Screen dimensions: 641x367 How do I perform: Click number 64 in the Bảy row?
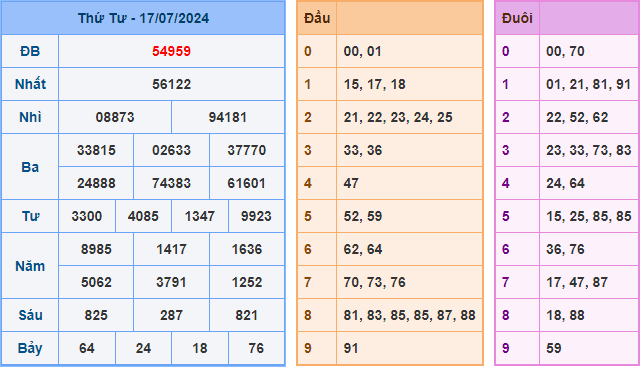(87, 349)
